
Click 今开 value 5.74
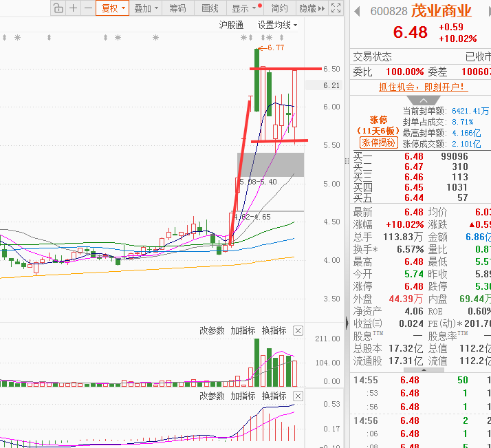[414, 274]
